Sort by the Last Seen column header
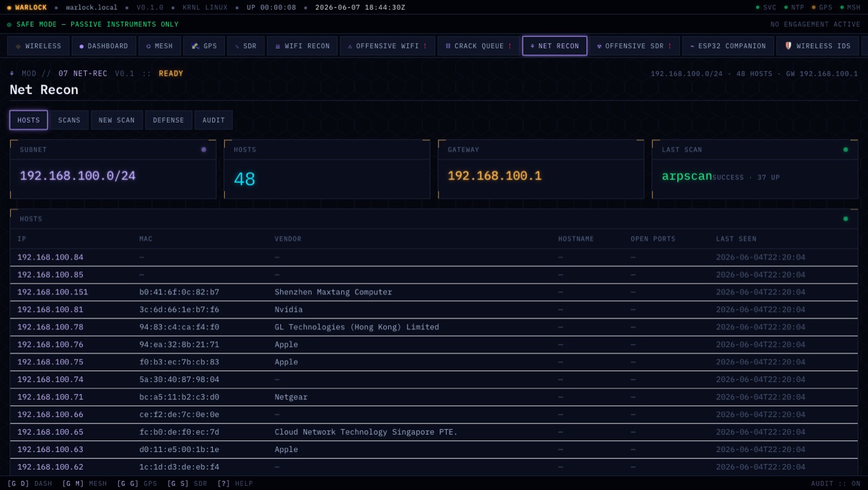Viewport: 868px width, 490px height. pyautogui.click(x=736, y=239)
